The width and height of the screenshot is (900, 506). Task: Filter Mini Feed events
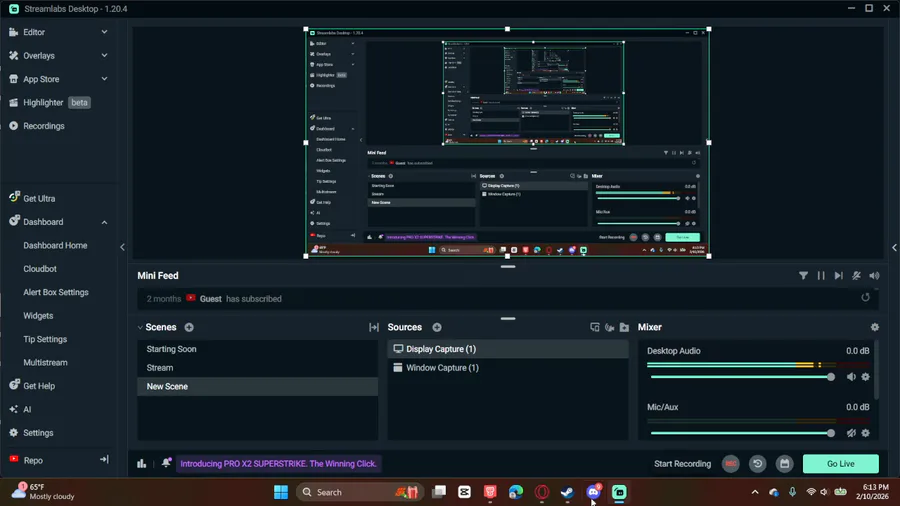pyautogui.click(x=803, y=276)
